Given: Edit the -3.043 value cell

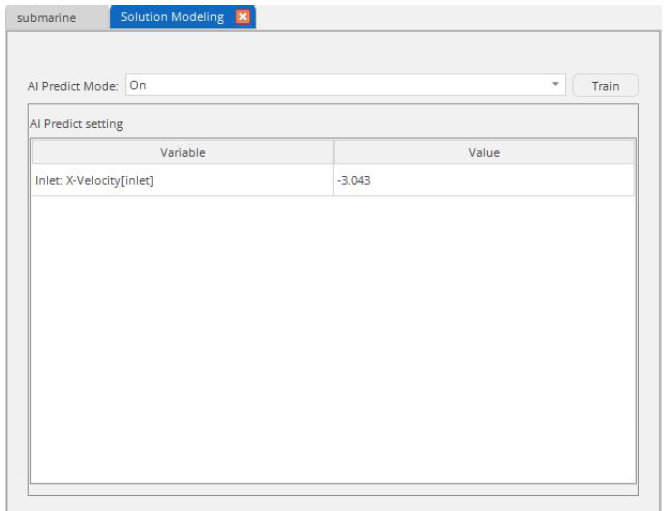Looking at the screenshot, I should tap(484, 181).
